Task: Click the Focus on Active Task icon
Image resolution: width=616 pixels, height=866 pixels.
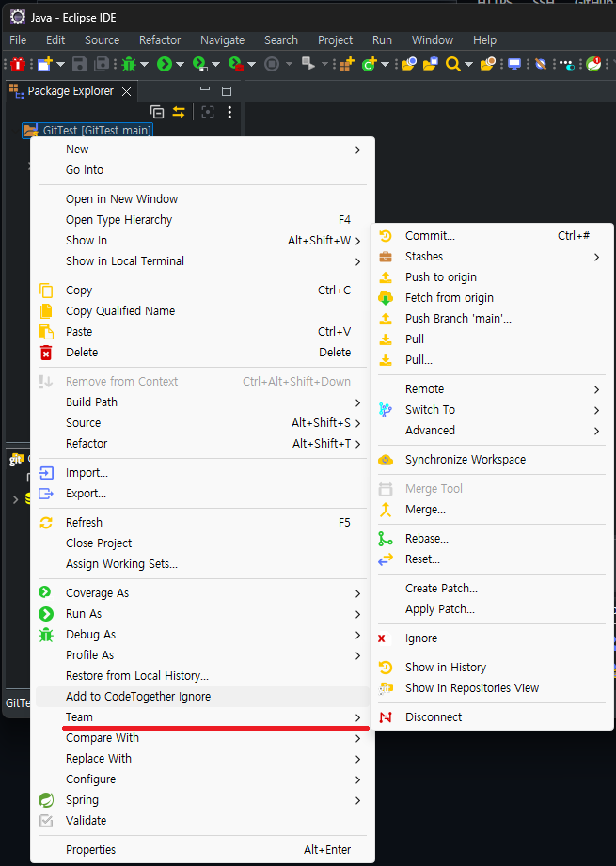Action: 208,112
